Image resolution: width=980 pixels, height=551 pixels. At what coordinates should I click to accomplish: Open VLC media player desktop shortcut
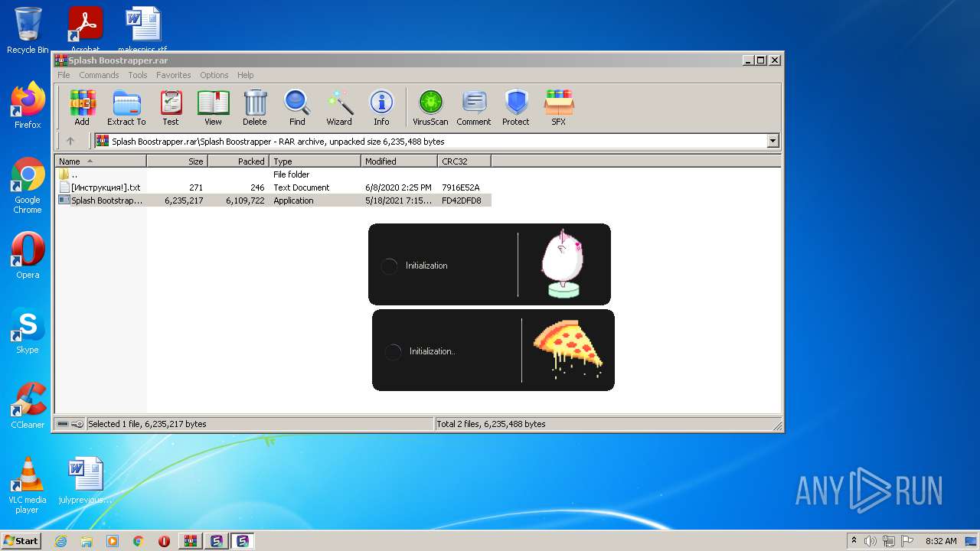(x=28, y=485)
